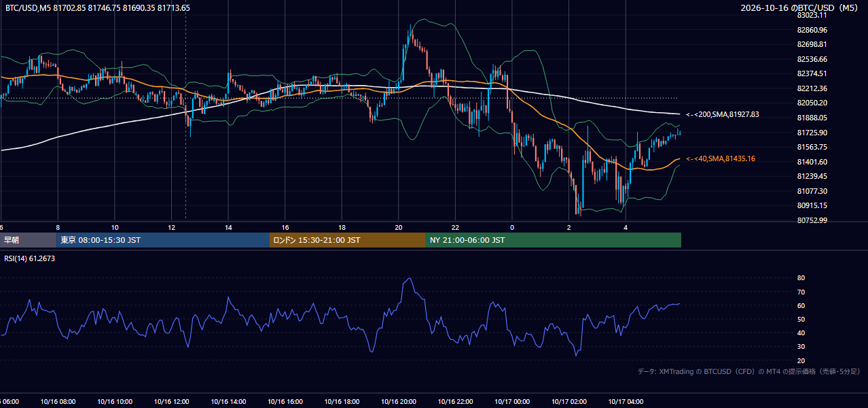The image size is (868, 408).
Task: Select the 東京 08:00-15:30 JST session bar
Action: (x=163, y=240)
